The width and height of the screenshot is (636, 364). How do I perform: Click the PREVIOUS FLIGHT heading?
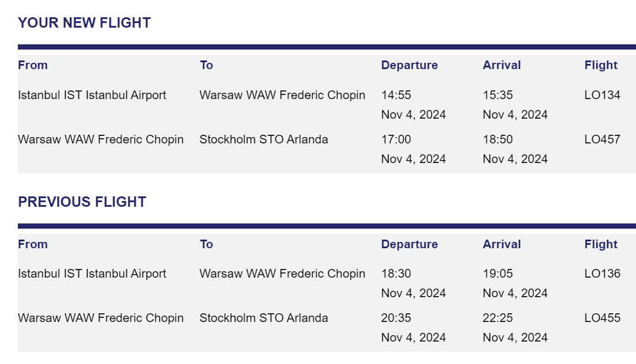[x=82, y=202]
